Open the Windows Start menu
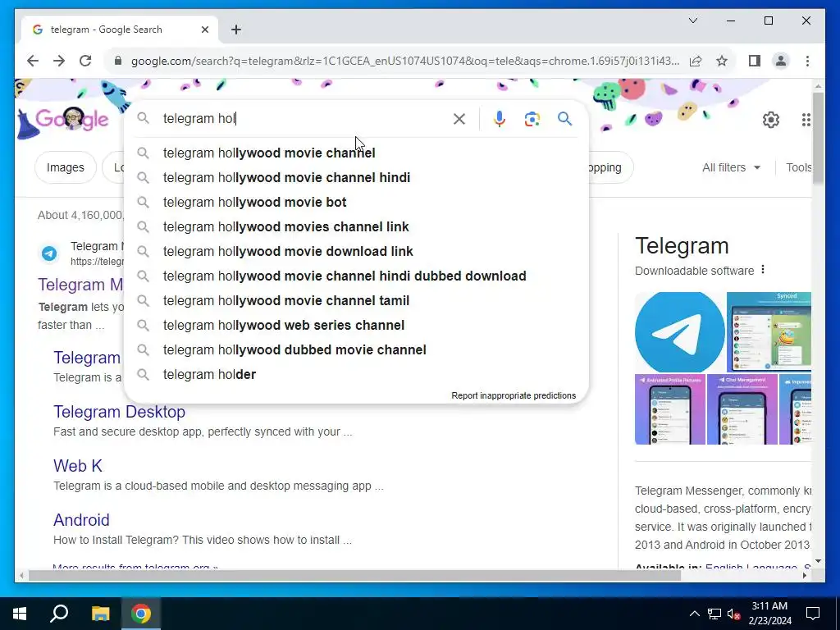 [x=20, y=614]
